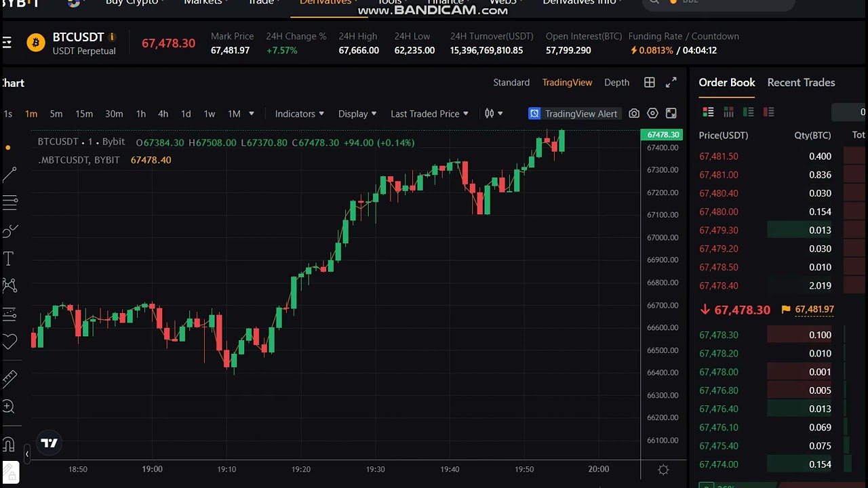Image resolution: width=868 pixels, height=488 pixels.
Task: Click bid price 67,478.30 in order book
Action: [x=718, y=335]
